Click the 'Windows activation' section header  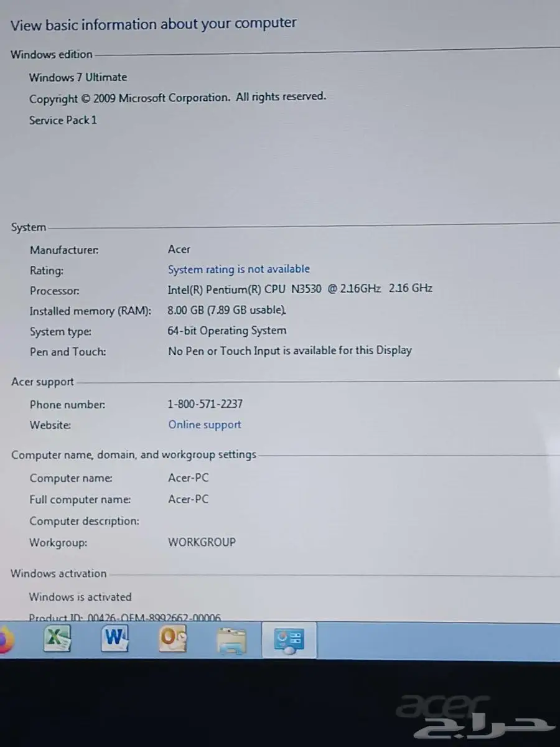tap(58, 573)
